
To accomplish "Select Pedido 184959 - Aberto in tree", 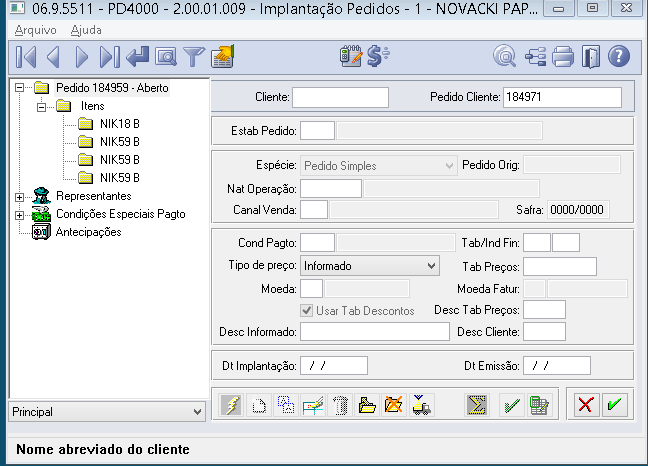I will point(112,88).
